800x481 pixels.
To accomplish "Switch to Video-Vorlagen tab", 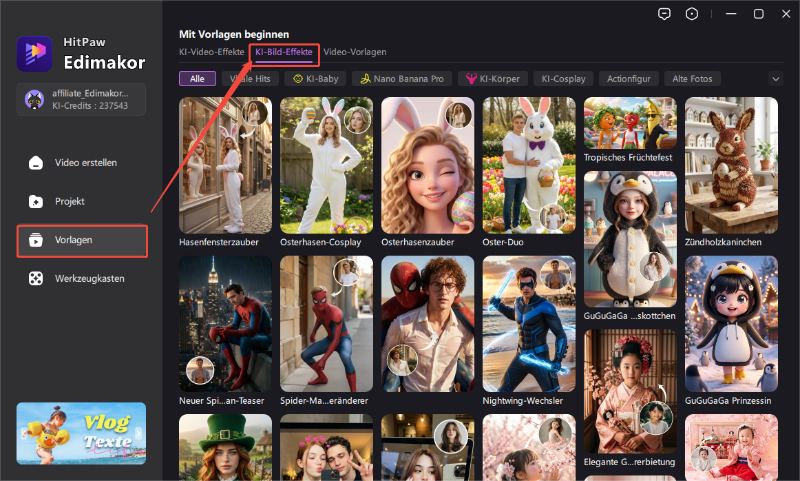I will [x=354, y=51].
